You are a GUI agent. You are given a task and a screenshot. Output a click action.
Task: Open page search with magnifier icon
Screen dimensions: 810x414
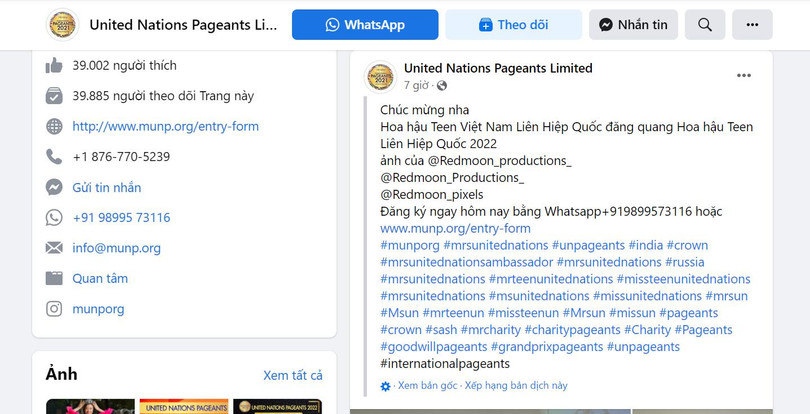tap(705, 25)
